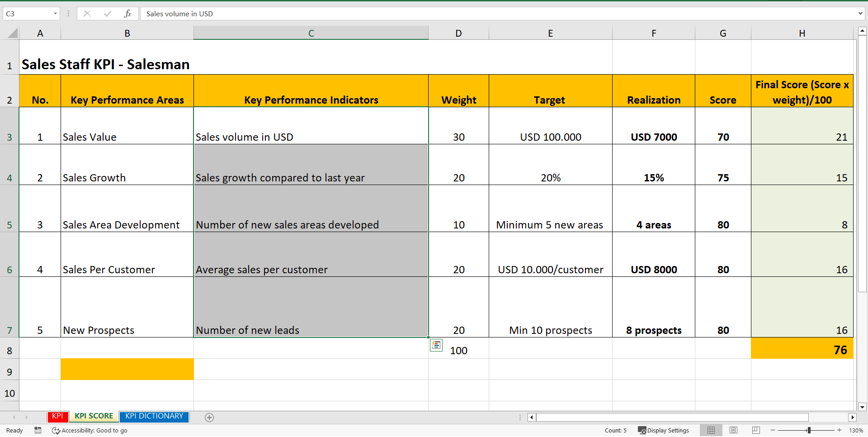Viewport: 868px width, 437px height.
Task: Click into the formula bar text
Action: [x=497, y=14]
